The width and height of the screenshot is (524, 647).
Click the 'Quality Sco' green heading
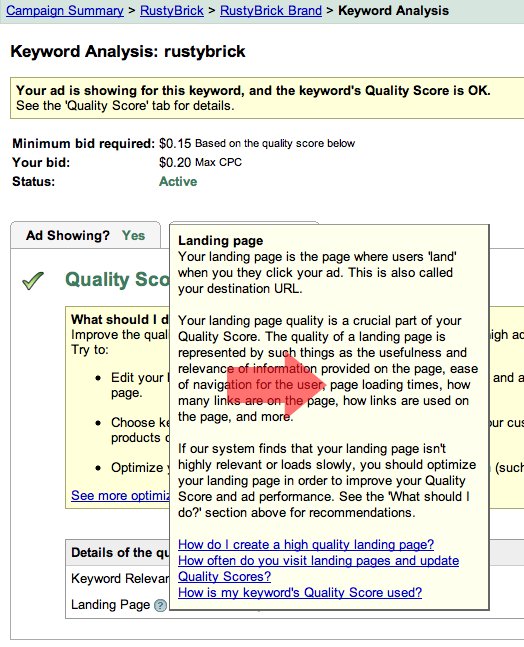point(117,279)
